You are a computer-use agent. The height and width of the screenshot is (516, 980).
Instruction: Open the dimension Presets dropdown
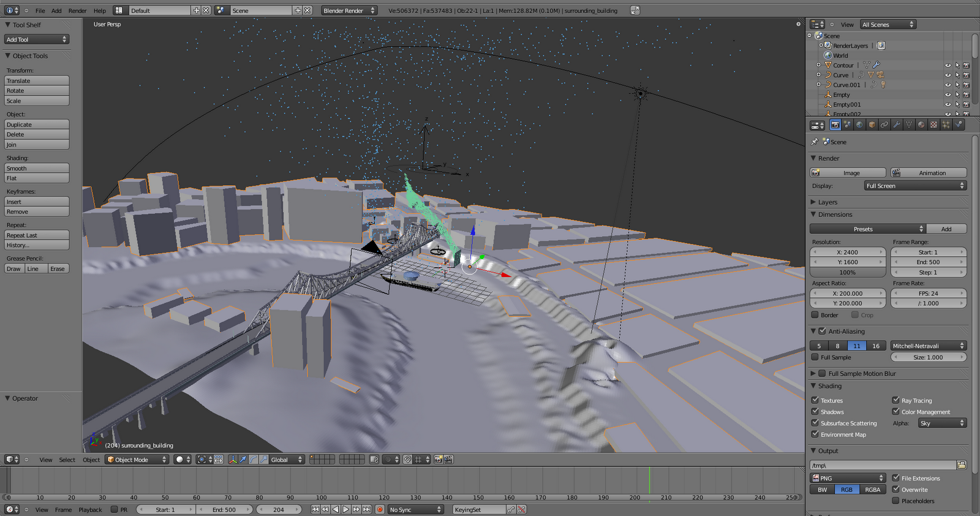point(867,229)
